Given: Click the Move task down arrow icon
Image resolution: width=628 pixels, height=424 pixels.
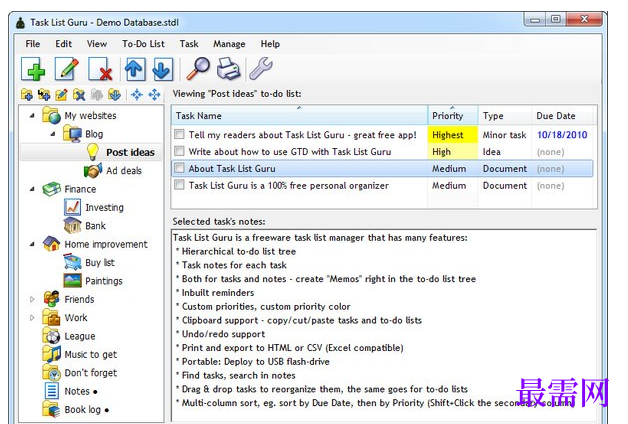Looking at the screenshot, I should click(162, 69).
